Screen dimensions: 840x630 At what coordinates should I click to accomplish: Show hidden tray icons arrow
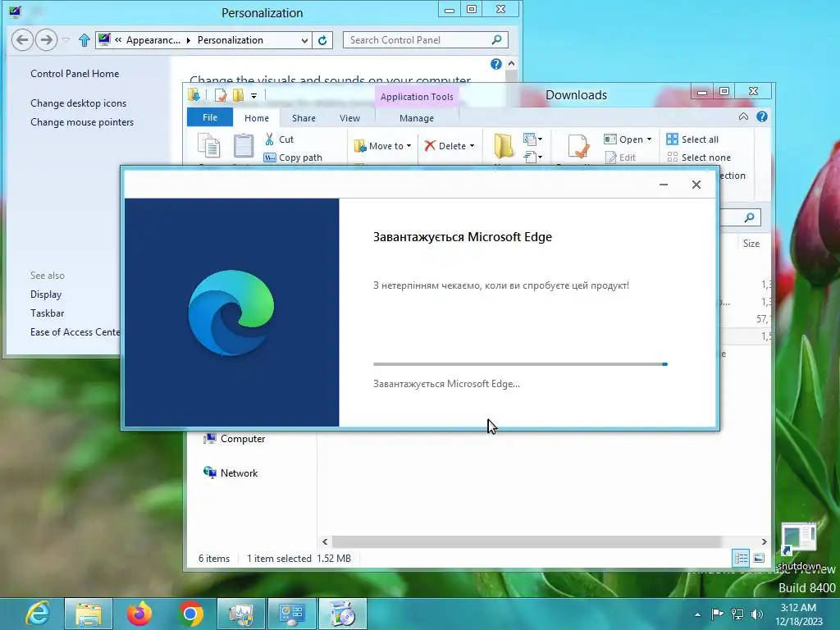[697, 614]
